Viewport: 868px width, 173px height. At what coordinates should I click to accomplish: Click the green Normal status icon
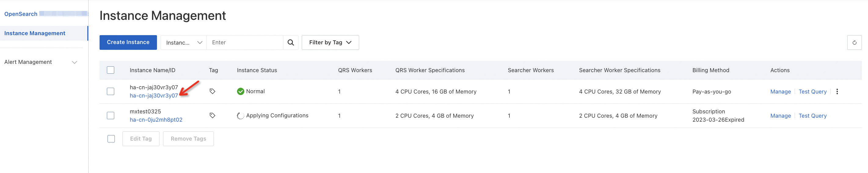point(240,91)
